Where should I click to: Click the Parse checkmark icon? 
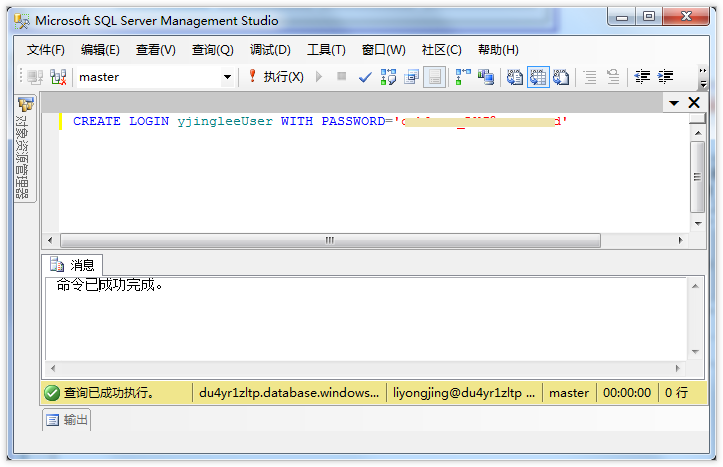pyautogui.click(x=365, y=77)
